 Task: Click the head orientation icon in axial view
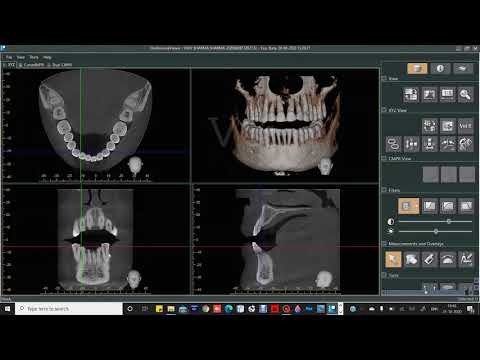pos(135,165)
